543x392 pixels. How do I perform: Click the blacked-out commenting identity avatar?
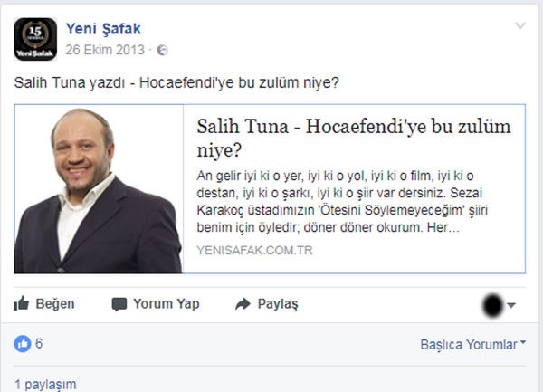tap(492, 305)
